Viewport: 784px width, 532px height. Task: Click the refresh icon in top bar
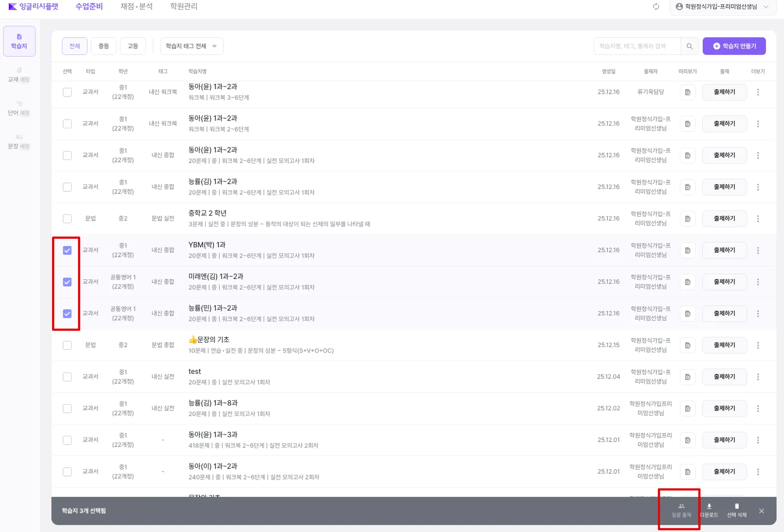click(656, 7)
